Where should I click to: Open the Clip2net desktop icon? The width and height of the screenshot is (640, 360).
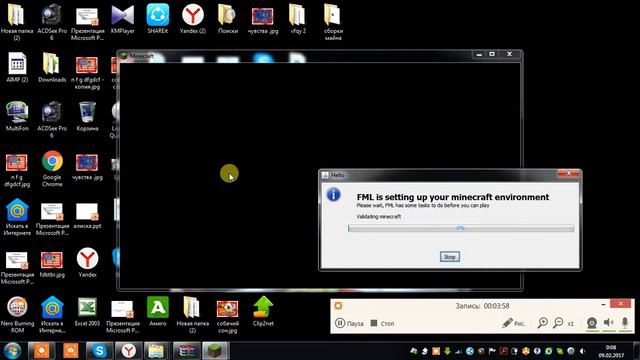[263, 312]
